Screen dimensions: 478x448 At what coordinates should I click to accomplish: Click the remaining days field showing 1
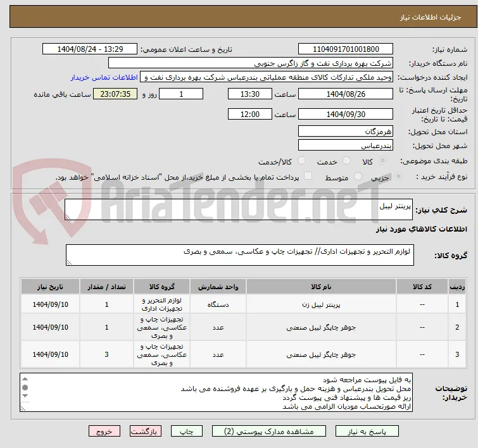[x=181, y=94]
